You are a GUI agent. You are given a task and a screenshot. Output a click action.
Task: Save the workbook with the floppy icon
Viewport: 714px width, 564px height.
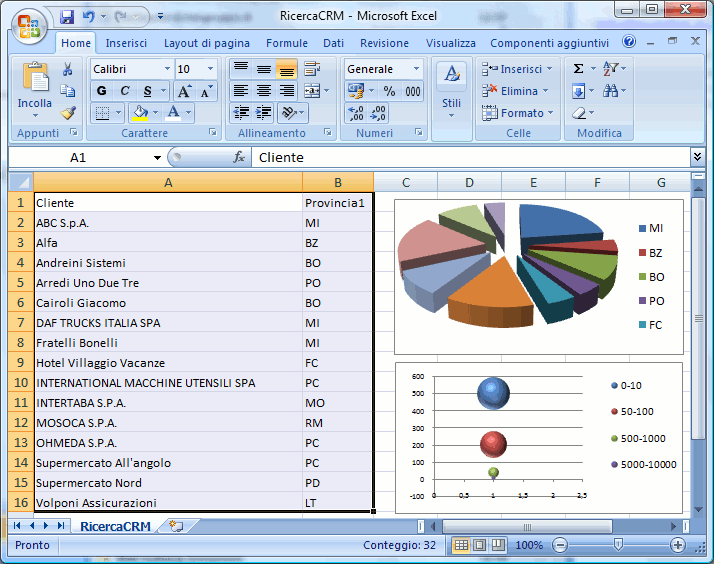coord(67,17)
